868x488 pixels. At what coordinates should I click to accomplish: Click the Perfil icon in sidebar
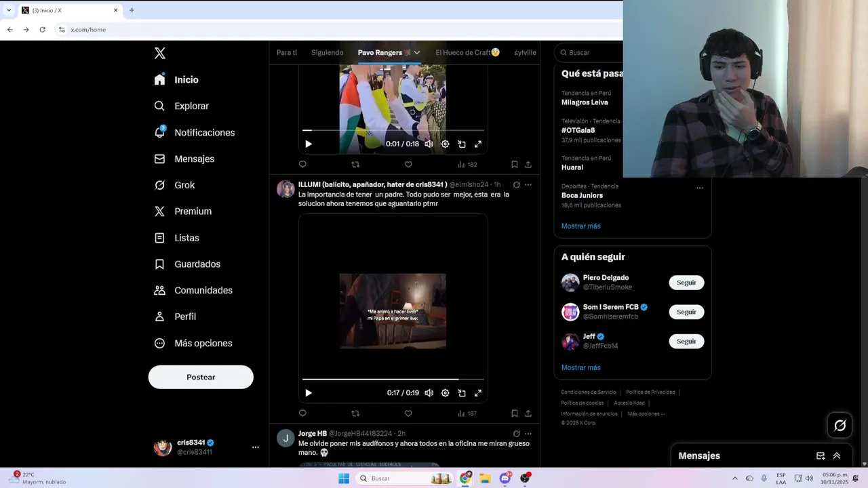(x=159, y=317)
